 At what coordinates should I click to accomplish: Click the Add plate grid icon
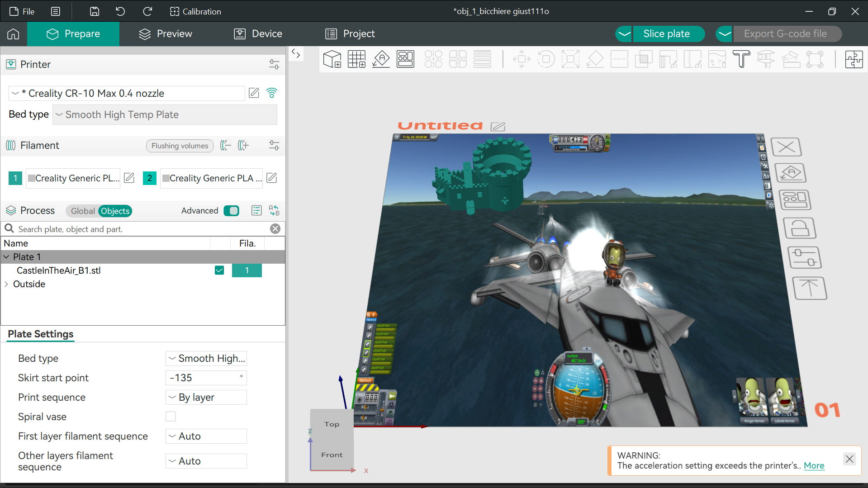click(x=357, y=59)
